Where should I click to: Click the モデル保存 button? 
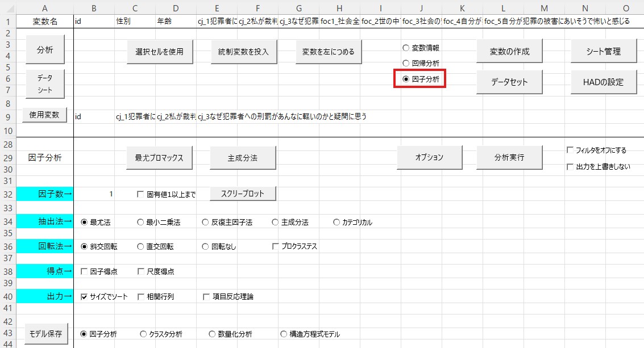pyautogui.click(x=45, y=332)
